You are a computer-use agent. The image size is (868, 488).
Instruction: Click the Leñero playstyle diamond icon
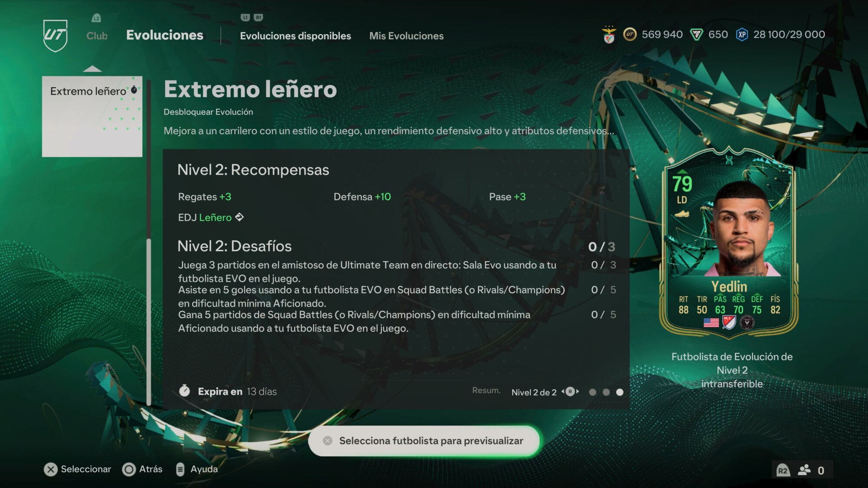(239, 217)
